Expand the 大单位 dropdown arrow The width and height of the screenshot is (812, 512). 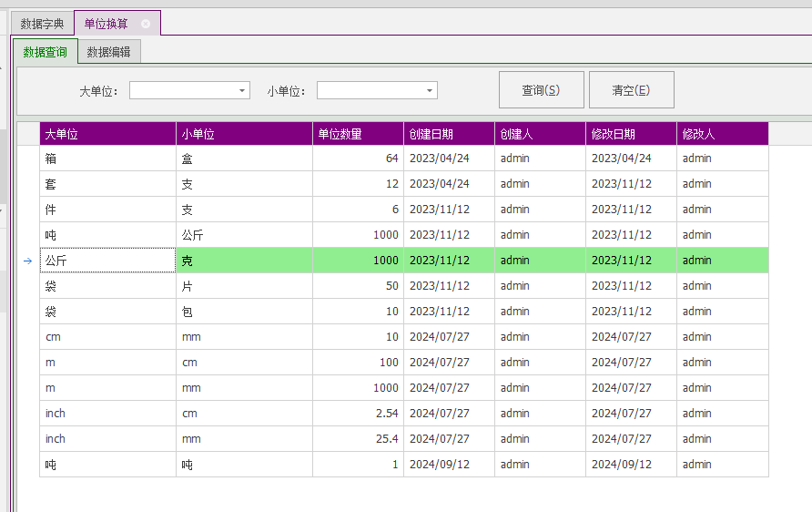(x=242, y=91)
